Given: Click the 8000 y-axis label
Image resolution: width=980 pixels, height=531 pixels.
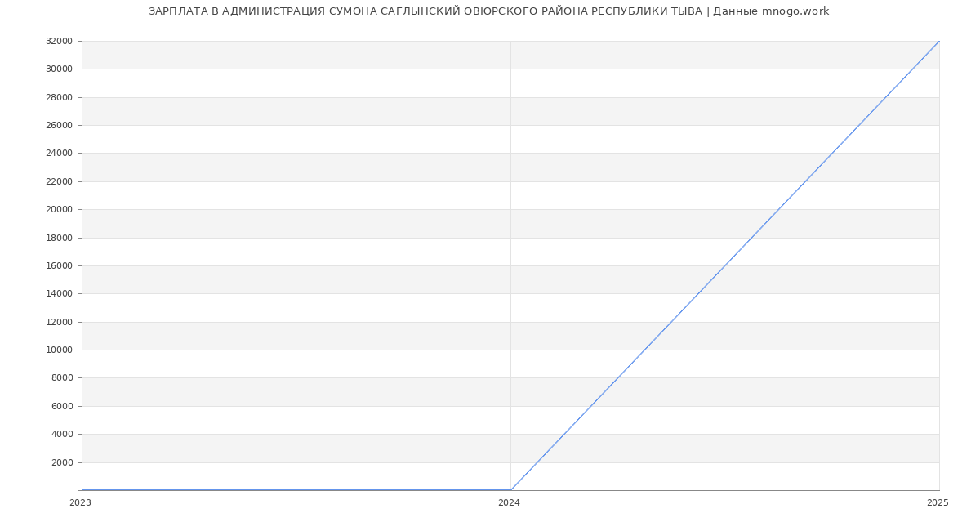Looking at the screenshot, I should [x=62, y=378].
